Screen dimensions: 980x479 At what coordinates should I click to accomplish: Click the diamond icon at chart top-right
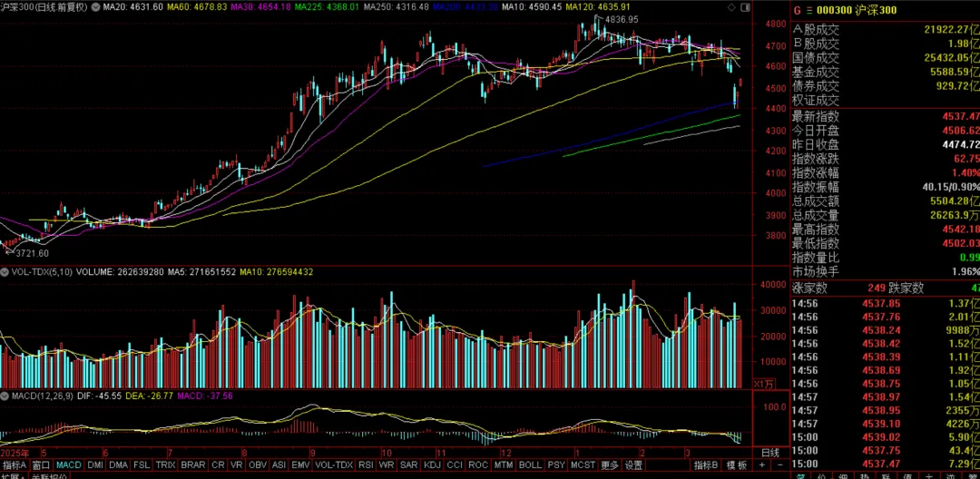[732, 7]
